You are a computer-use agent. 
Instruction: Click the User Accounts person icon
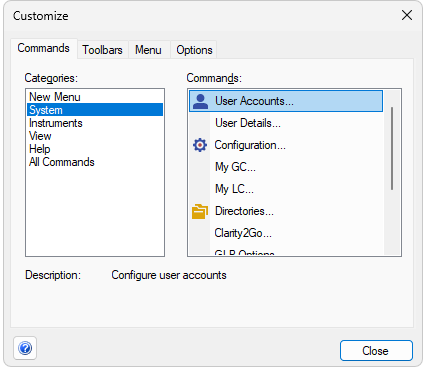pos(200,101)
